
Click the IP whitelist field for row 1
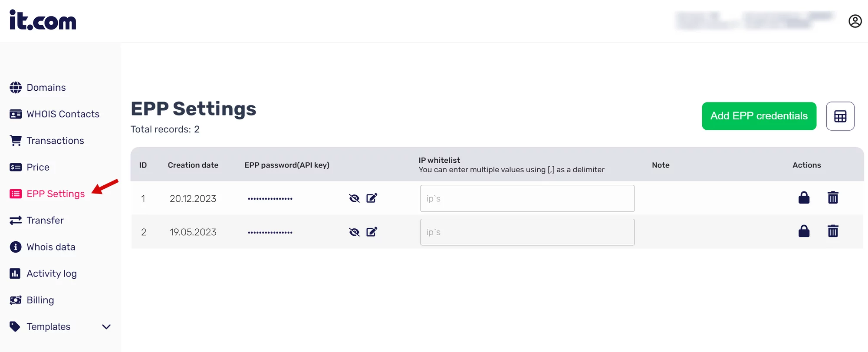click(527, 198)
